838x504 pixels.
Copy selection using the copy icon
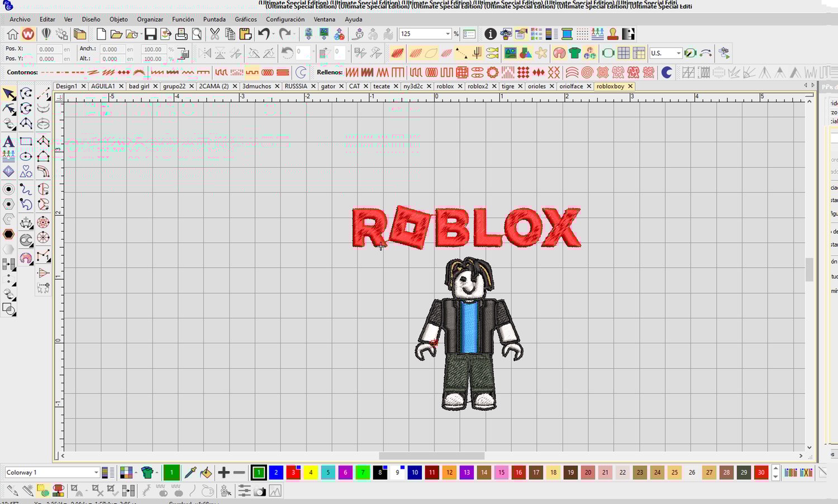[230, 35]
